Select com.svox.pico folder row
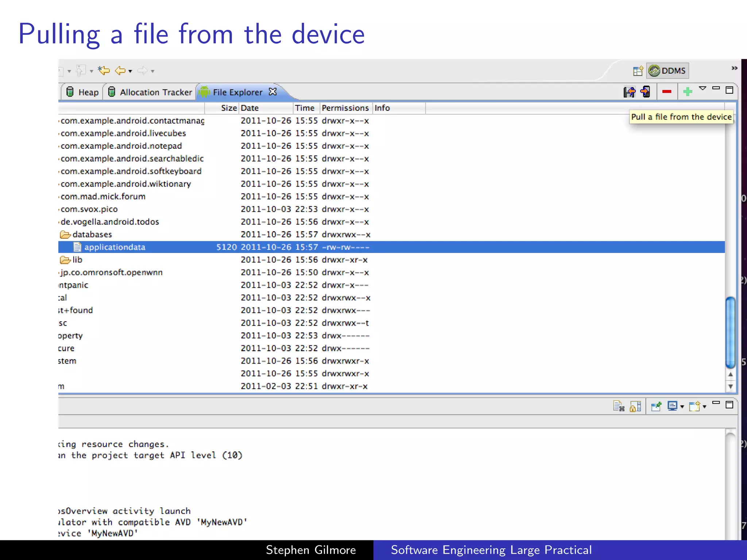Image resolution: width=747 pixels, height=560 pixels. (391, 209)
